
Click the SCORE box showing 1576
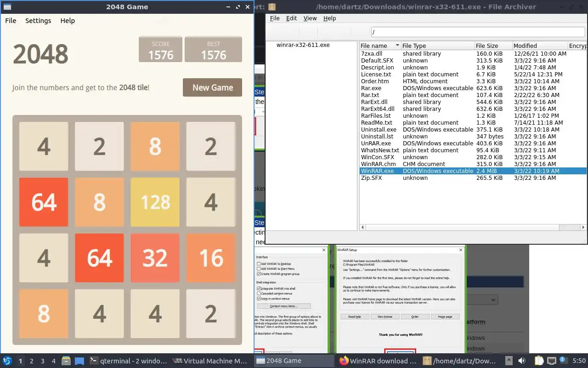coord(160,49)
